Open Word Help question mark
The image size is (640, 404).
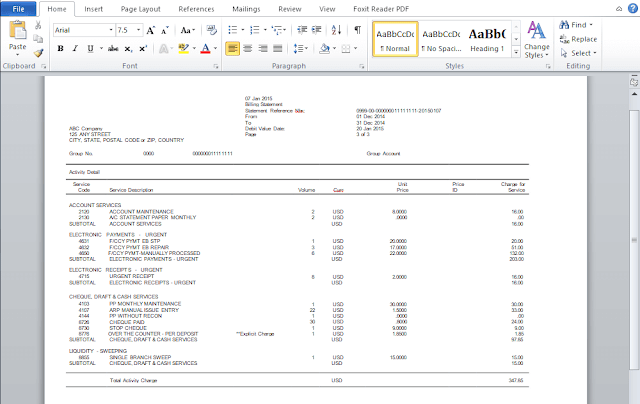pos(633,9)
